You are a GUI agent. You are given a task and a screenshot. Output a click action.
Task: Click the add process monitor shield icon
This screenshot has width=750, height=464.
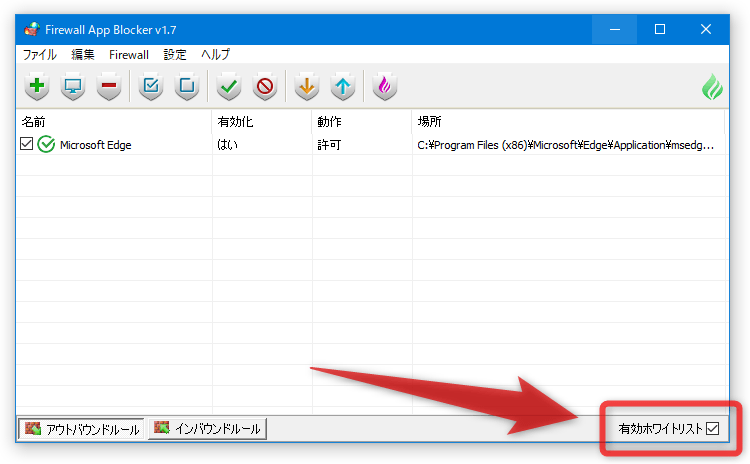coord(73,87)
